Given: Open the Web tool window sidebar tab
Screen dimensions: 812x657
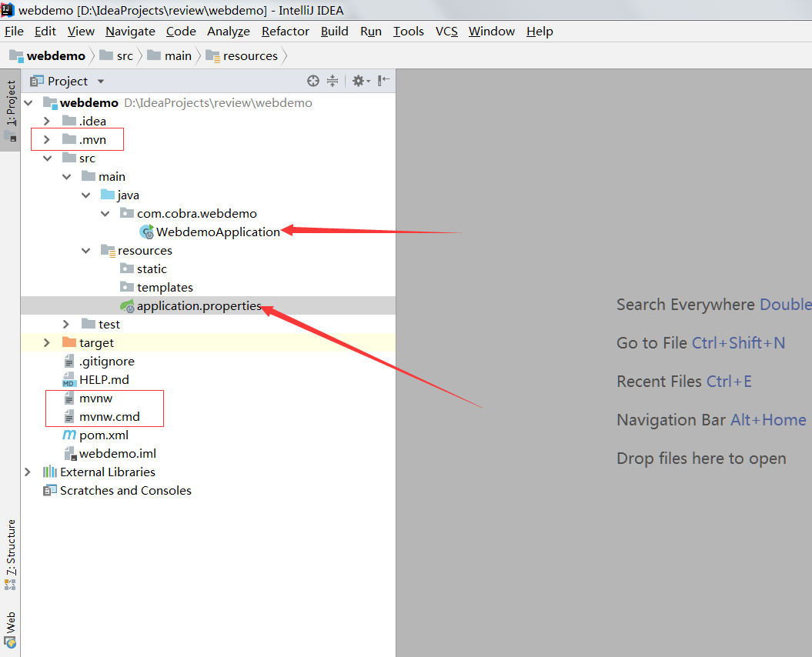Looking at the screenshot, I should point(10,629).
